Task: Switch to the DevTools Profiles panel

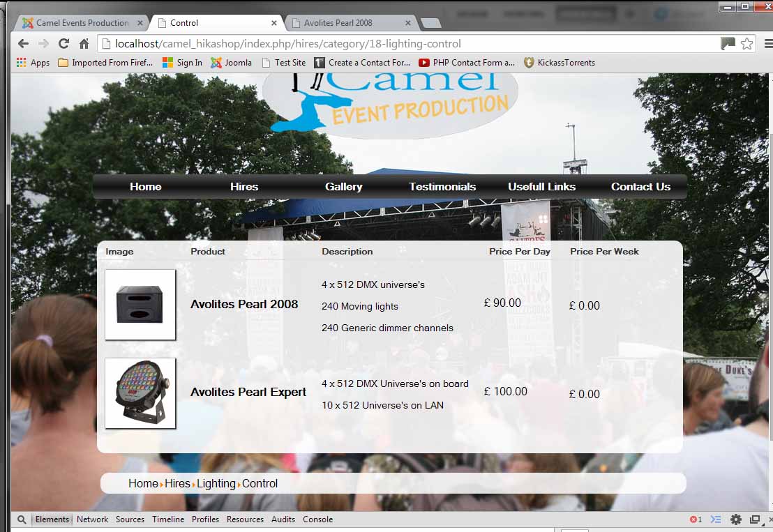Action: (x=205, y=519)
